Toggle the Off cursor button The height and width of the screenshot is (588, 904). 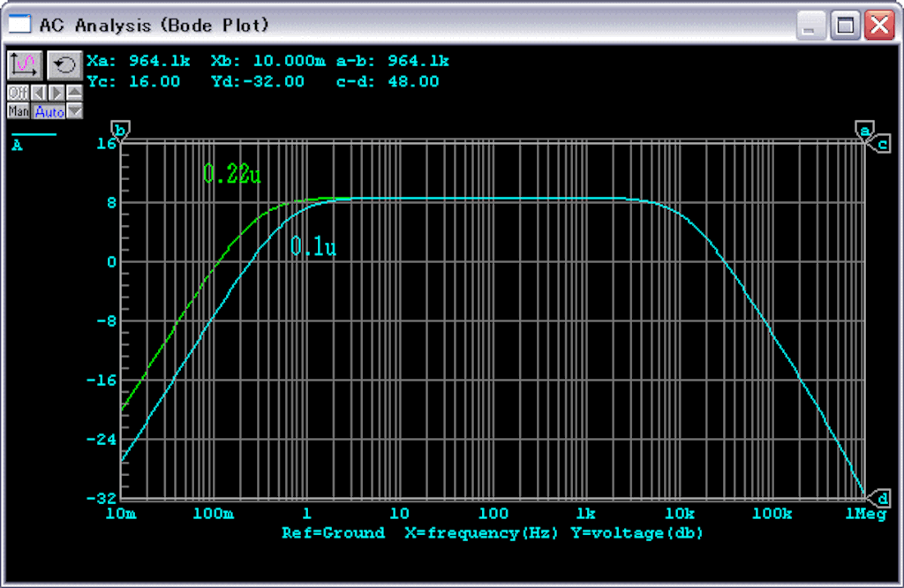pyautogui.click(x=18, y=93)
